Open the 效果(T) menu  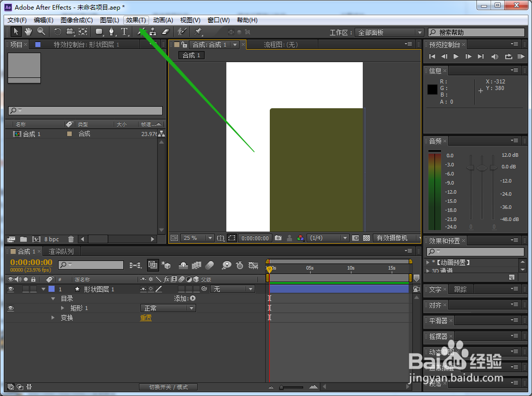pos(136,20)
